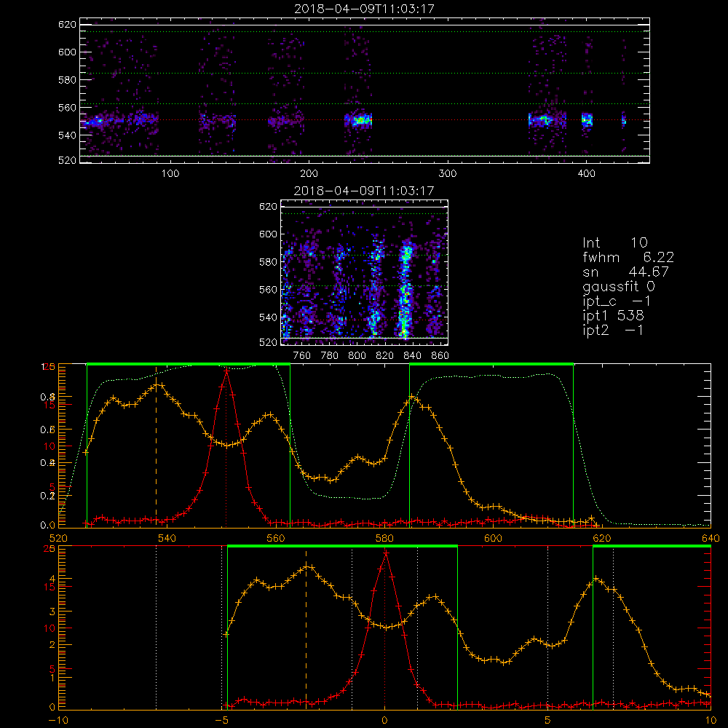
Task: Click the brightest emission blob near 240 in top image
Action: click(x=361, y=120)
